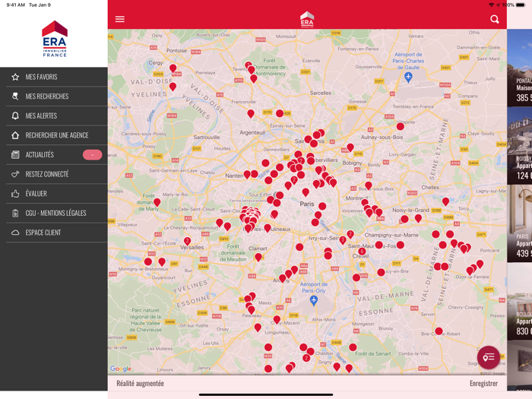Click the ERA Immobilier France logo in sidebar

click(55, 39)
